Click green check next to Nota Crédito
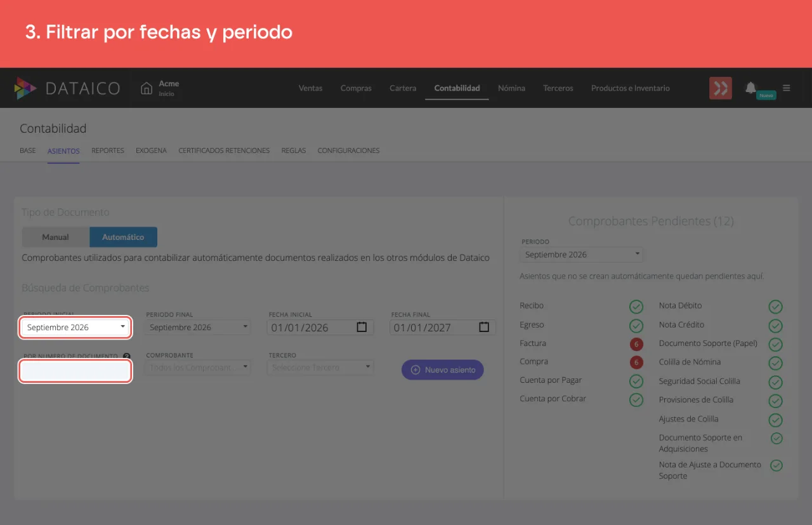This screenshot has height=525, width=812. [775, 326]
